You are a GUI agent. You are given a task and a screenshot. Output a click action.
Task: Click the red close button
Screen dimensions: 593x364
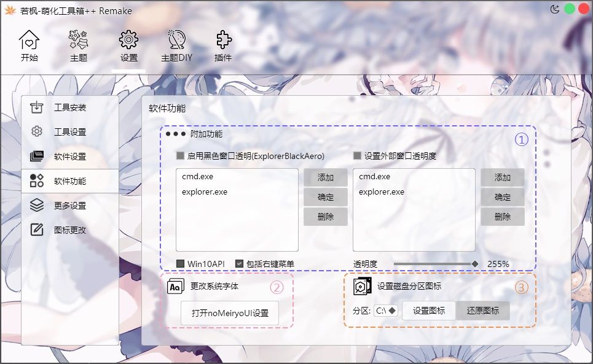tap(584, 9)
